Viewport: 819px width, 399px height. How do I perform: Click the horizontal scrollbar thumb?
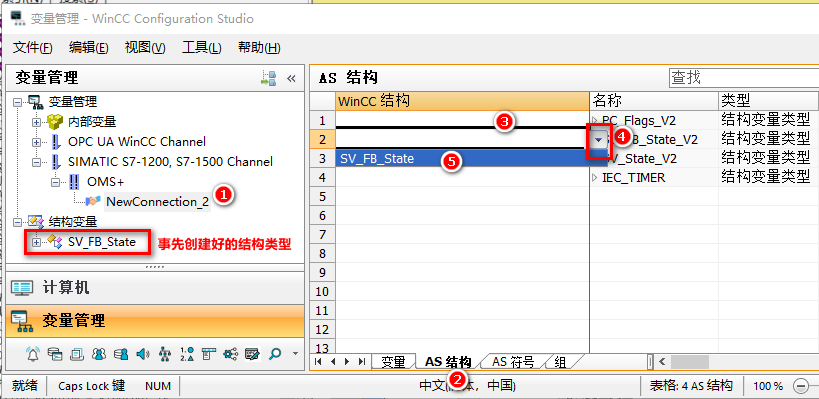pos(689,361)
